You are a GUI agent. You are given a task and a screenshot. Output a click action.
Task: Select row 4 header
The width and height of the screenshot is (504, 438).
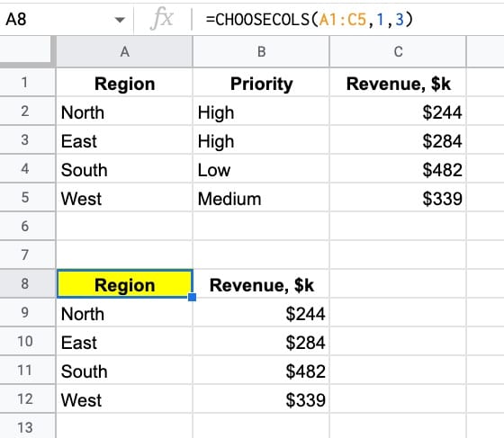[28, 168]
